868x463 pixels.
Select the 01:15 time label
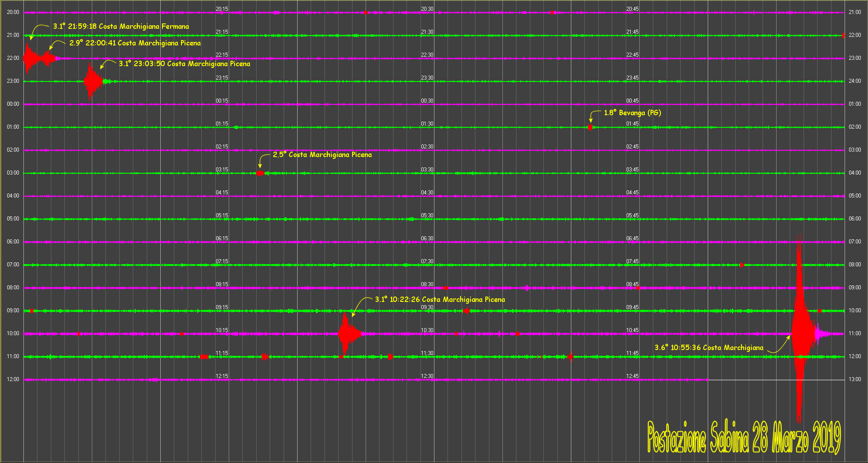point(222,124)
